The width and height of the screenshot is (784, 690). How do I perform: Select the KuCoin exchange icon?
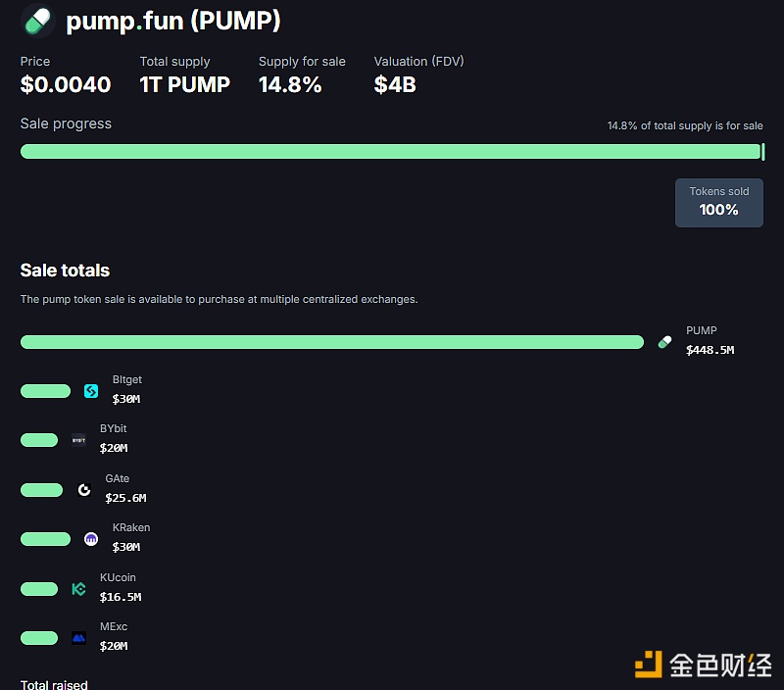pyautogui.click(x=78, y=589)
